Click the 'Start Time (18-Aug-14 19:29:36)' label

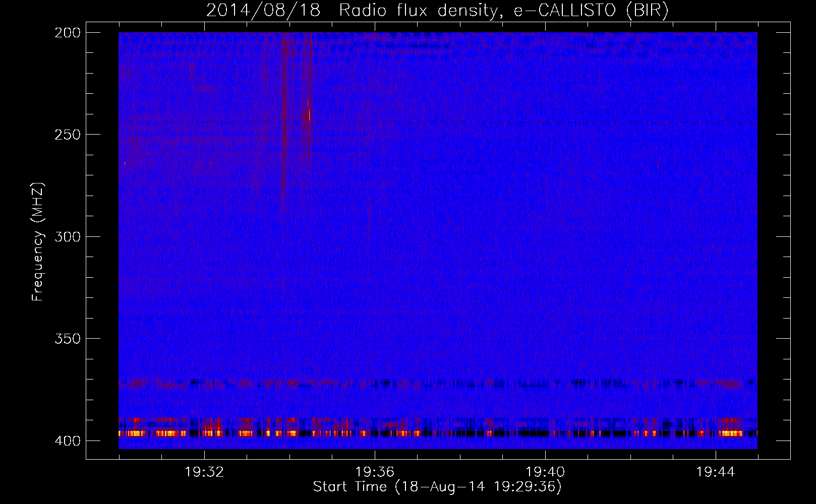437,487
